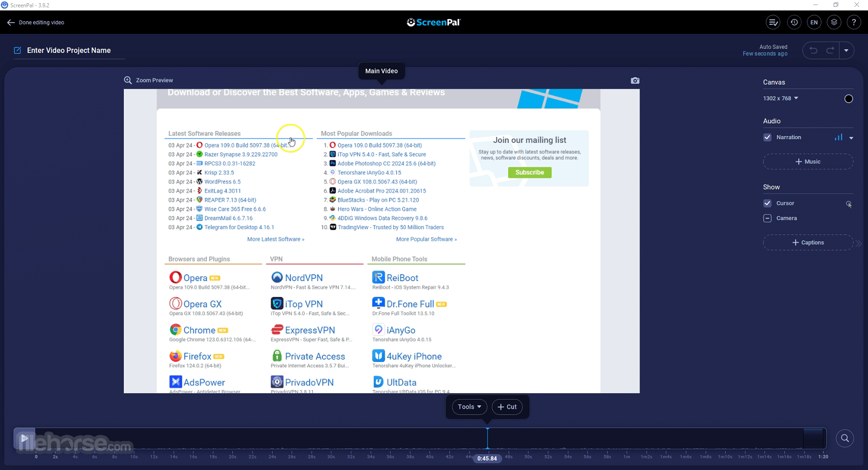The height and width of the screenshot is (470, 868).
Task: Expand the dropdown arrow next to redo
Action: pyautogui.click(x=846, y=50)
